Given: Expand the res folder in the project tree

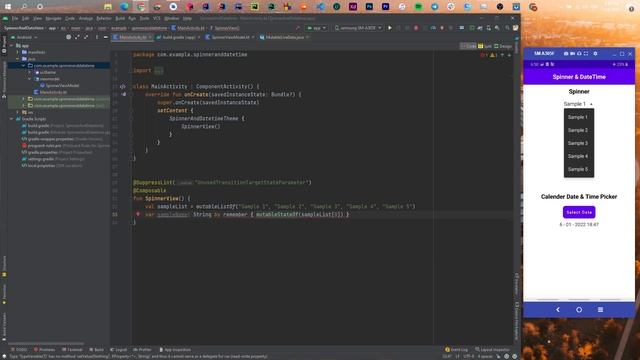Looking at the screenshot, I should coord(18,112).
